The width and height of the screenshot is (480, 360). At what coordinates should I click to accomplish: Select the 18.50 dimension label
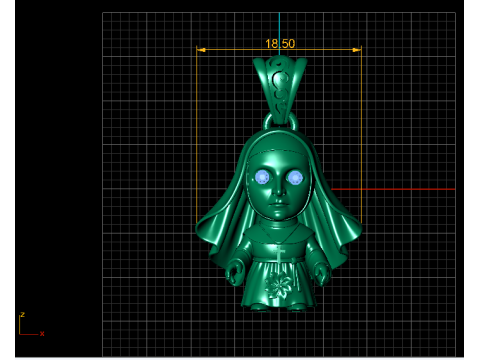[280, 44]
